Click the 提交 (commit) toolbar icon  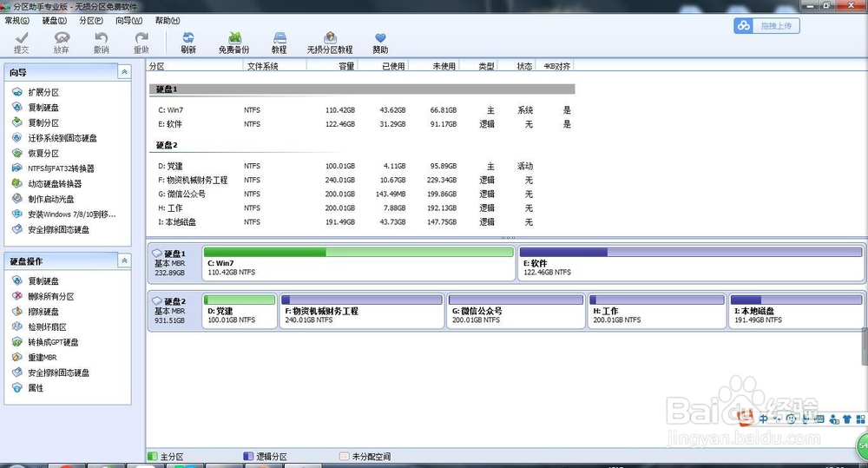coord(22,37)
